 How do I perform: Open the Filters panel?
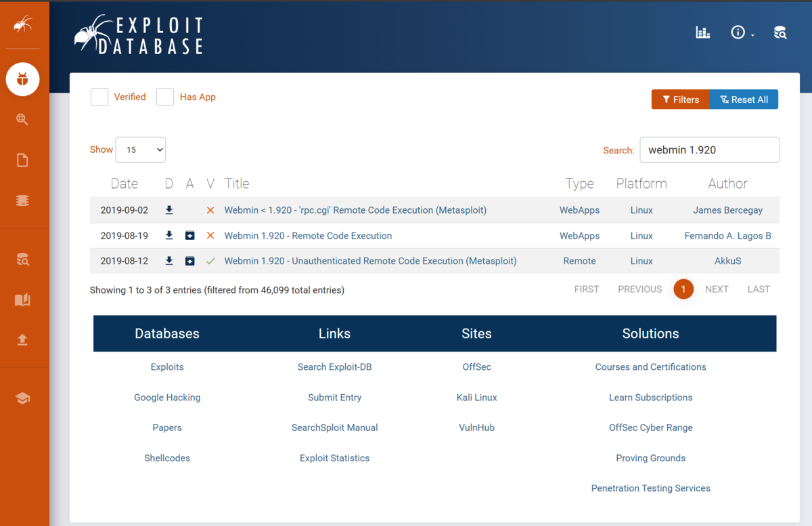681,99
